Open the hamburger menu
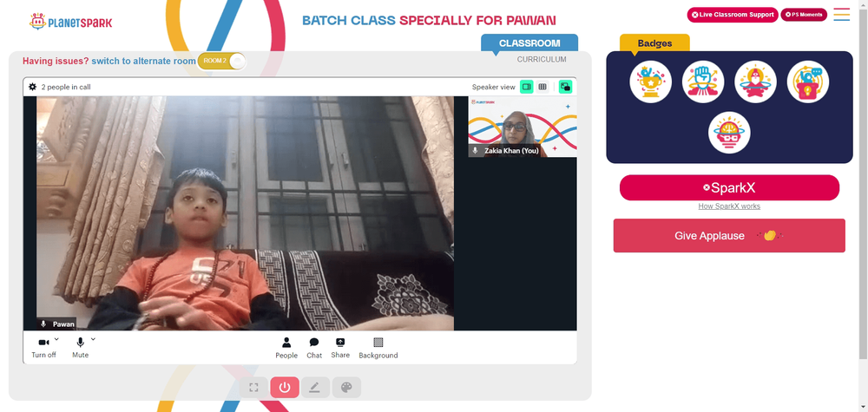 pyautogui.click(x=841, y=15)
